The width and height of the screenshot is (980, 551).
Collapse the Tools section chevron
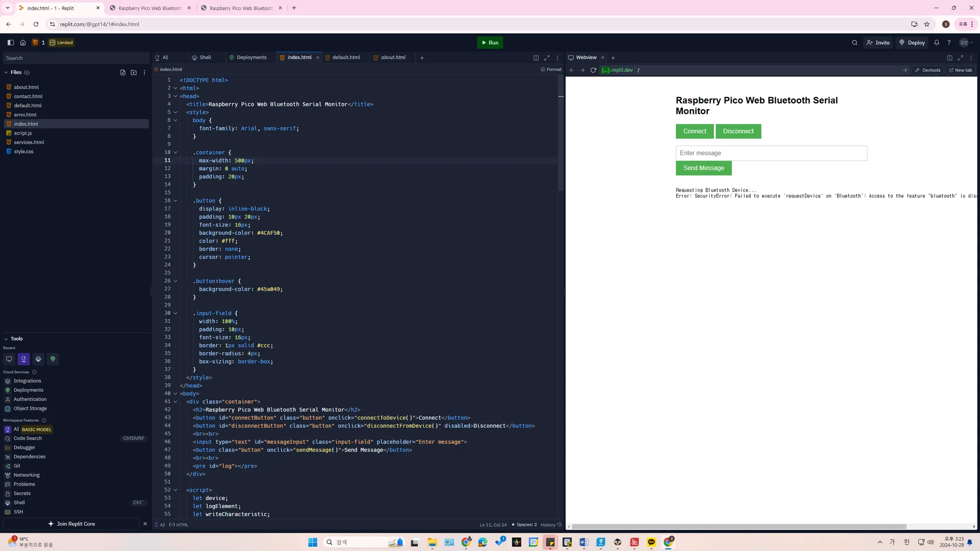6,339
